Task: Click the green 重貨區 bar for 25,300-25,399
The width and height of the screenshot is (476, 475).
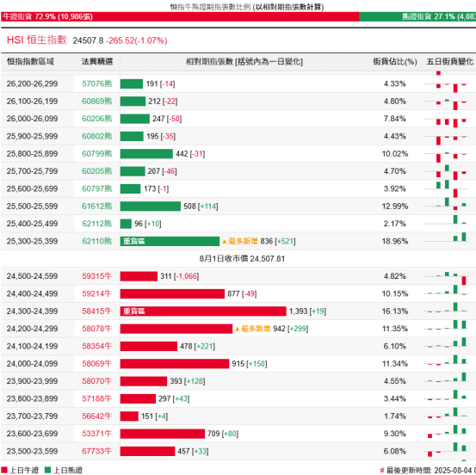Action: pos(170,241)
